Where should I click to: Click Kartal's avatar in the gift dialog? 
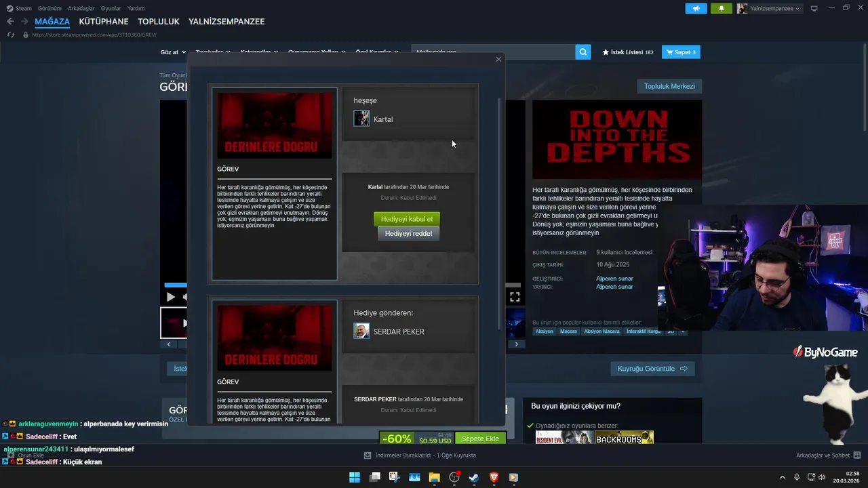coord(361,119)
